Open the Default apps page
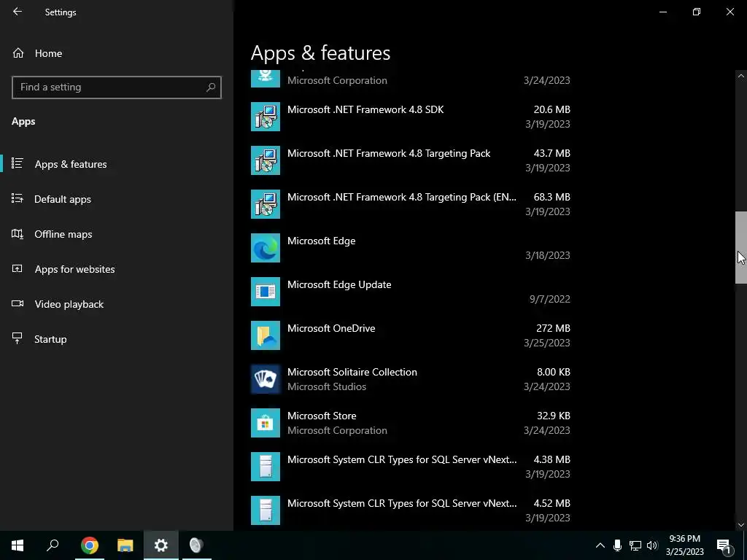 [117, 199]
